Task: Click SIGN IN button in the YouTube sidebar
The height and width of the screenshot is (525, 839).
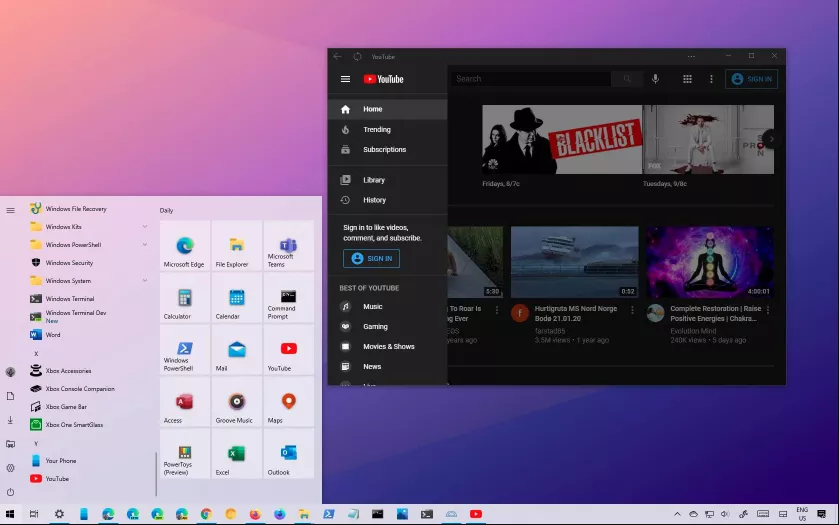Action: pos(371,258)
